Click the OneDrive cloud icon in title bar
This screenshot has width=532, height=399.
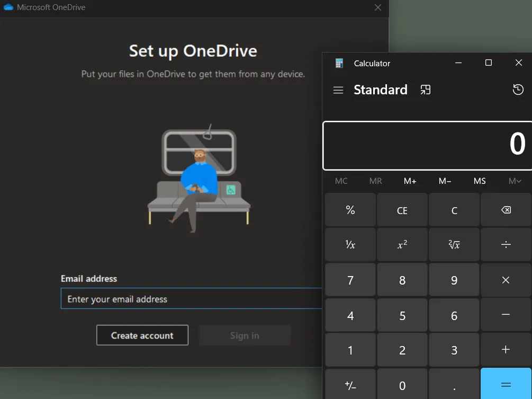pyautogui.click(x=8, y=7)
